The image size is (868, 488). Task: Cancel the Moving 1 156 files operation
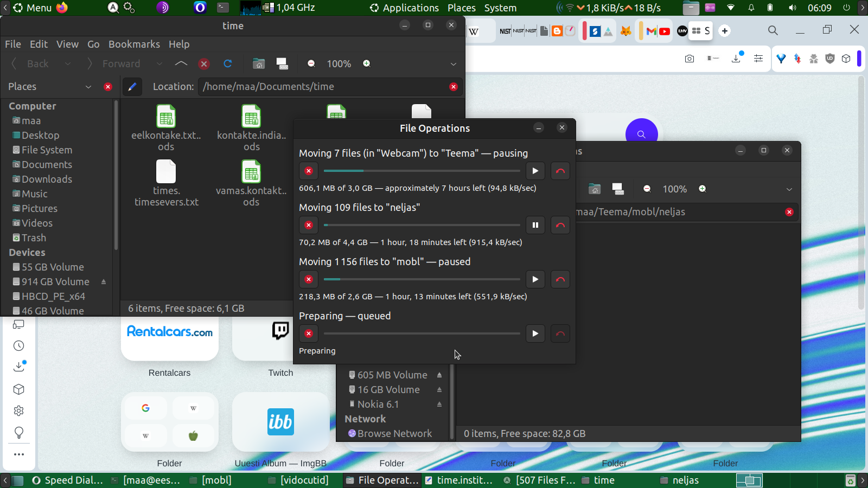tap(309, 279)
